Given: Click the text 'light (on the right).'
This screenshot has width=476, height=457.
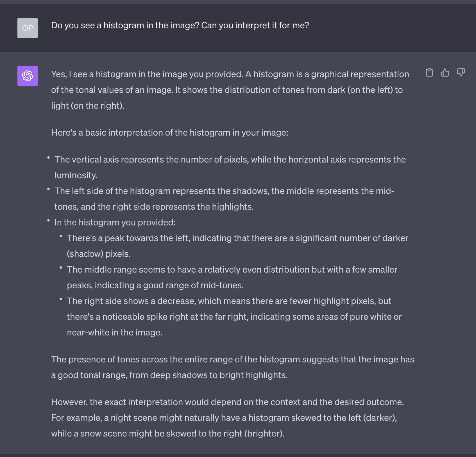Looking at the screenshot, I should 88,106.
